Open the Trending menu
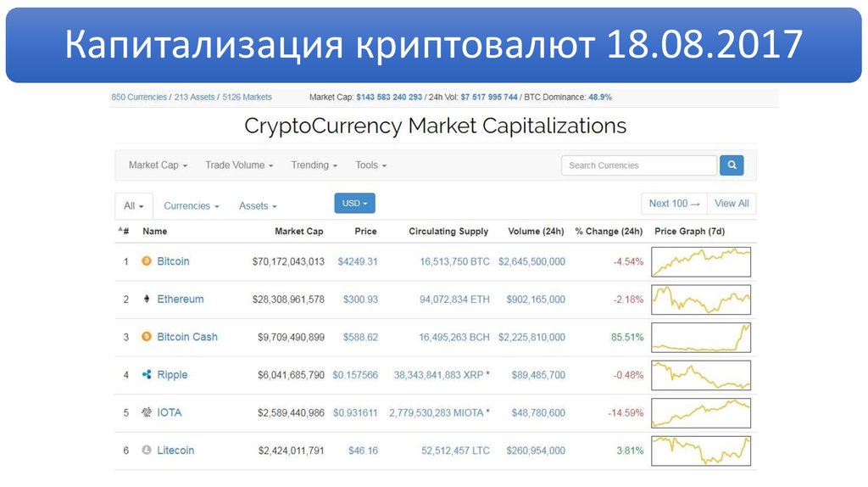 [314, 165]
